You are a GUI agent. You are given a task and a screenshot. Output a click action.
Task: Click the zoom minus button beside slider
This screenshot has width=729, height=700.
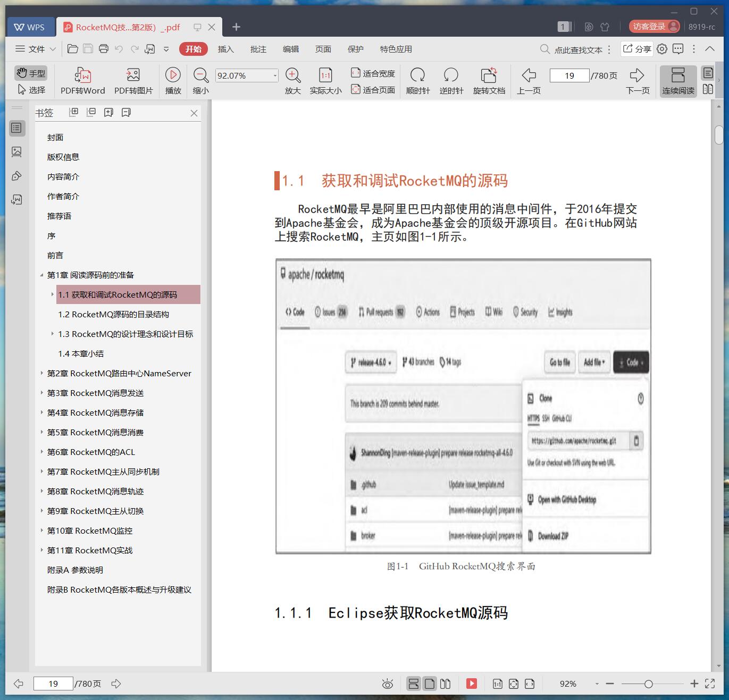610,684
